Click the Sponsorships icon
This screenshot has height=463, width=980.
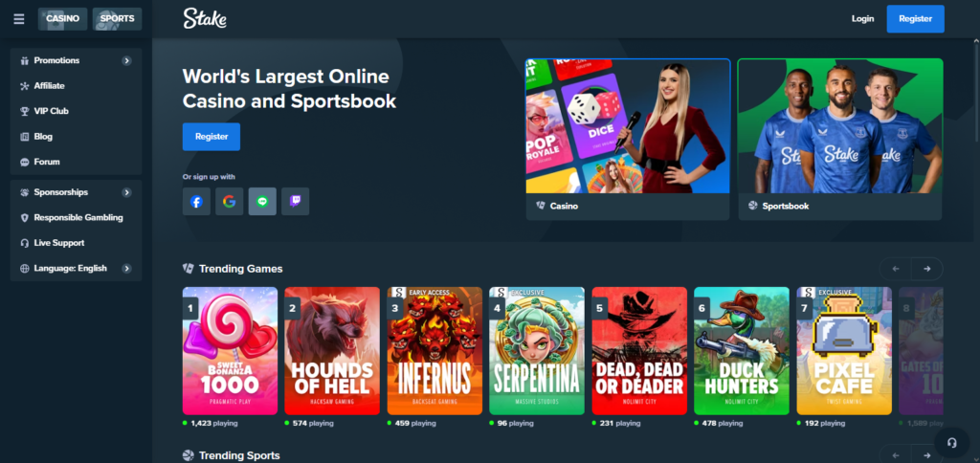(x=24, y=192)
